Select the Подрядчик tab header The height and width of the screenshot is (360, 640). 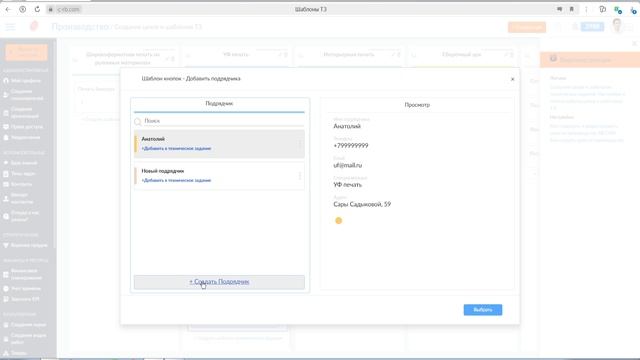point(219,104)
